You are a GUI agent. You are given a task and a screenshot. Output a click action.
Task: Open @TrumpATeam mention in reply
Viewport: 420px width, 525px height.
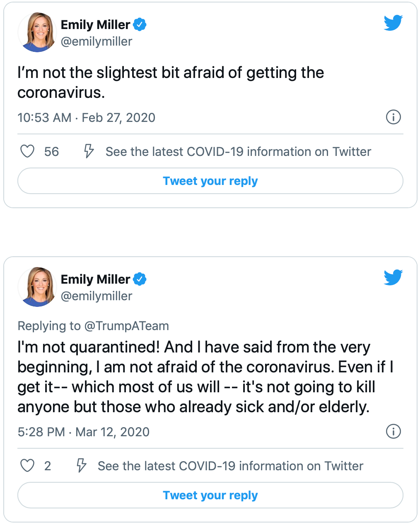[x=126, y=326]
